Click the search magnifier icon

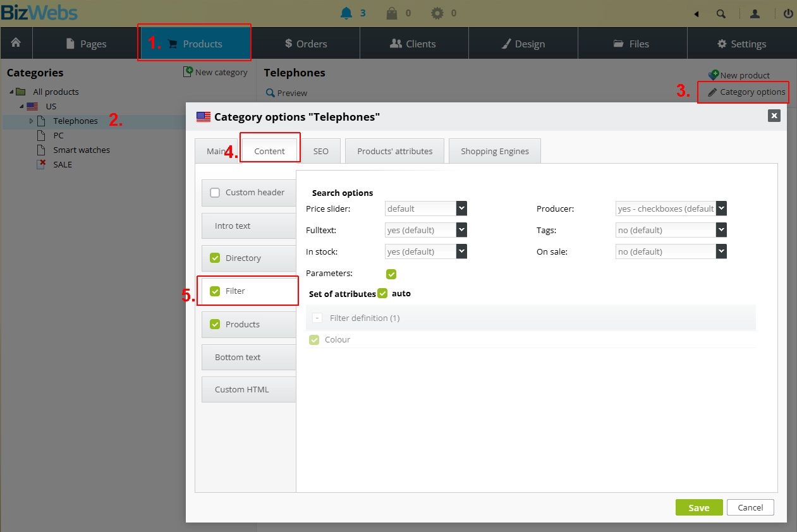(721, 14)
